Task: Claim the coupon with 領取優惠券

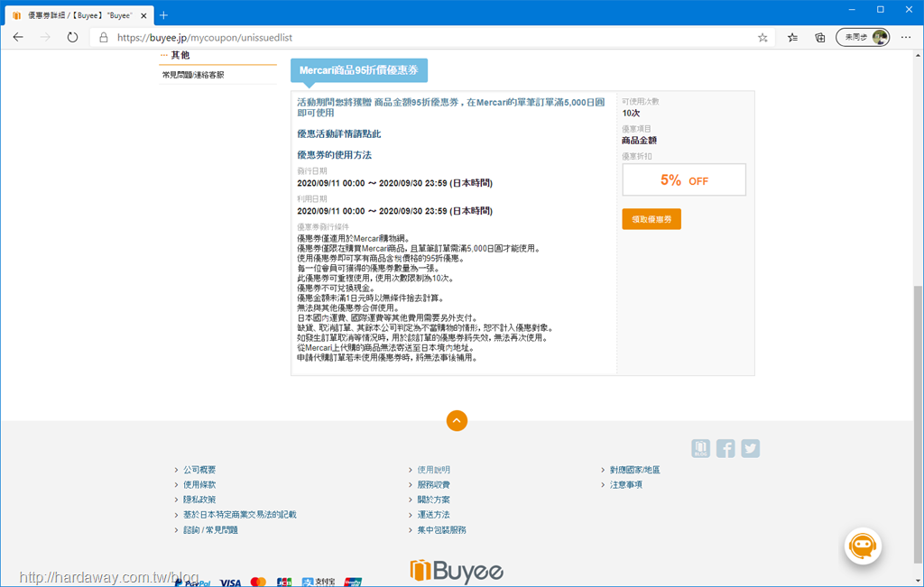Action: (x=651, y=219)
